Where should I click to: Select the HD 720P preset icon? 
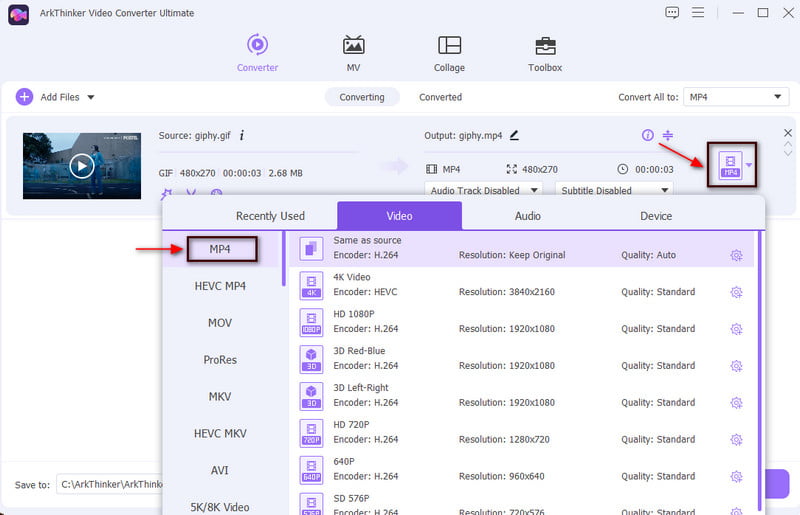pyautogui.click(x=311, y=433)
